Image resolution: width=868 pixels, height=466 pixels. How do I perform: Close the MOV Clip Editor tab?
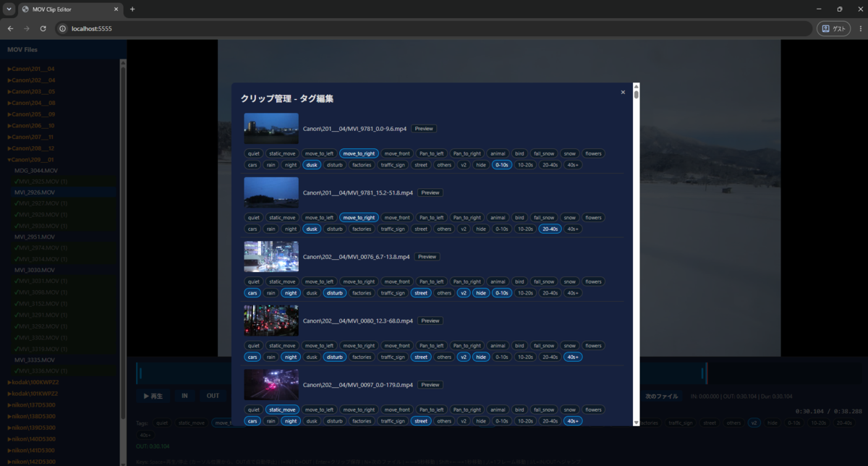click(x=116, y=9)
